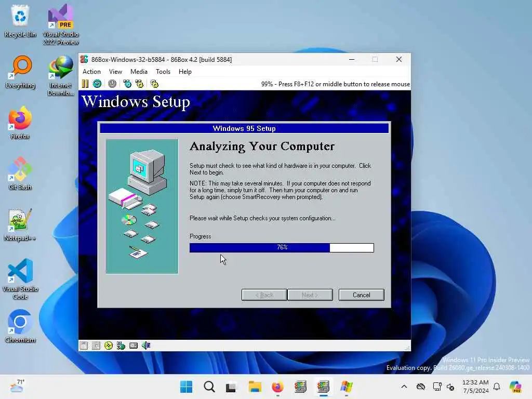Viewport: 532px width, 399px height.
Task: Click the cloud sync tray icon
Action: coord(421,387)
